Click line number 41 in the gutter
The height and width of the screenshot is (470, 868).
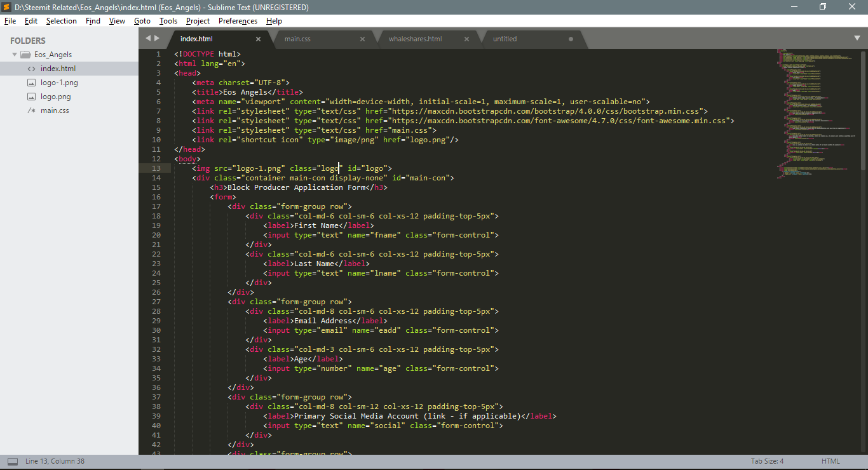pos(156,435)
